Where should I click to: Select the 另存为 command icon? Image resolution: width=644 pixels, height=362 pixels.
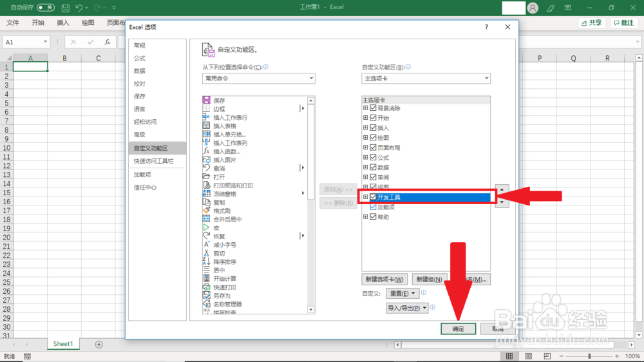coord(206,296)
